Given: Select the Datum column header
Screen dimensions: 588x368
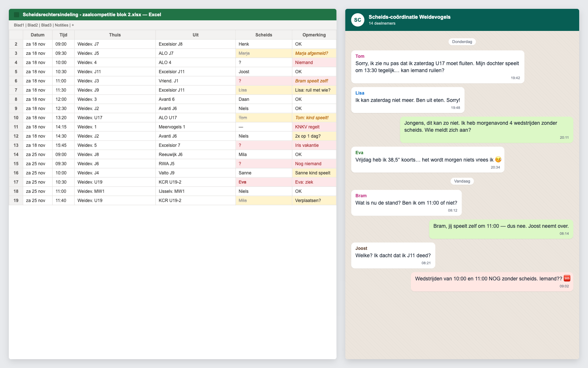Looking at the screenshot, I should coord(37,35).
